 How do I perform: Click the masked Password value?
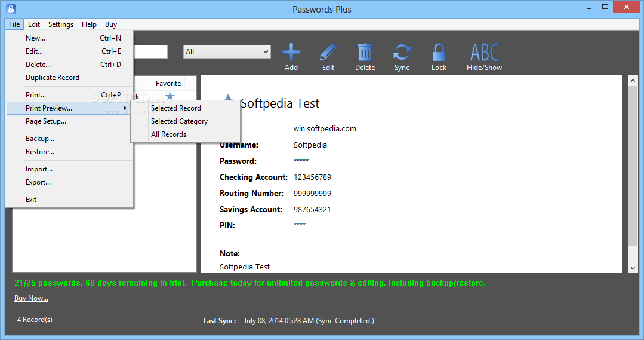pyautogui.click(x=301, y=160)
